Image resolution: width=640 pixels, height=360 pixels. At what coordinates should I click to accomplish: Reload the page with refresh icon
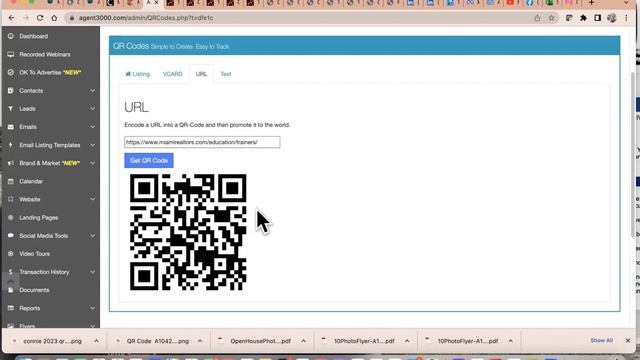tap(40, 18)
